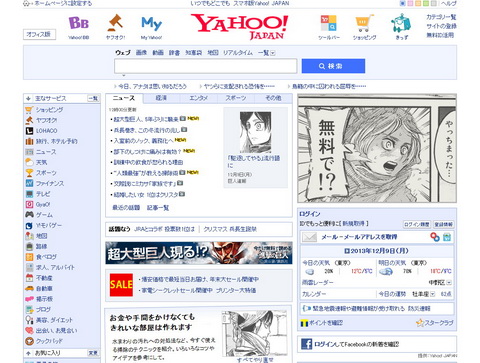Click the T-point icon beside ポイントを確認
The image size is (480, 363).
pyautogui.click(x=304, y=323)
